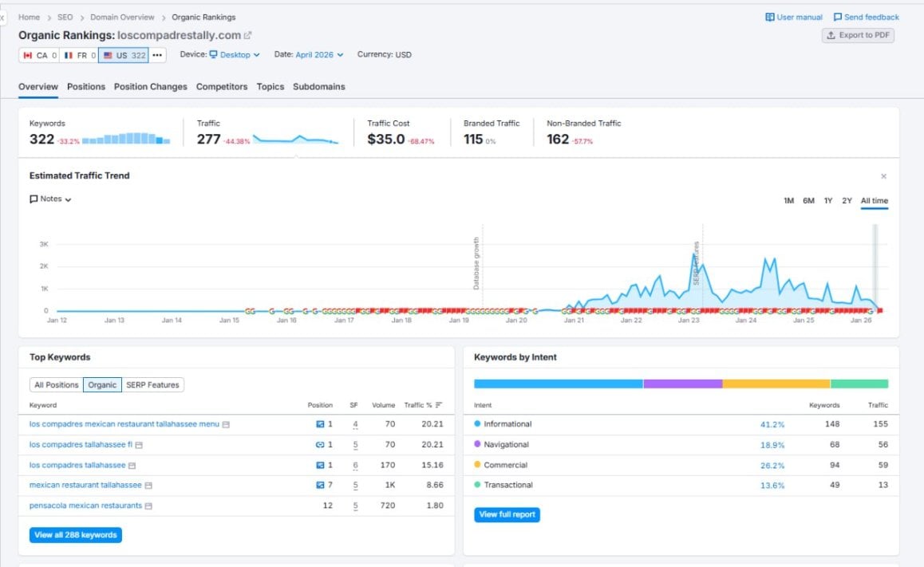Click the Position column header
The width and height of the screenshot is (924, 567).
coord(320,405)
